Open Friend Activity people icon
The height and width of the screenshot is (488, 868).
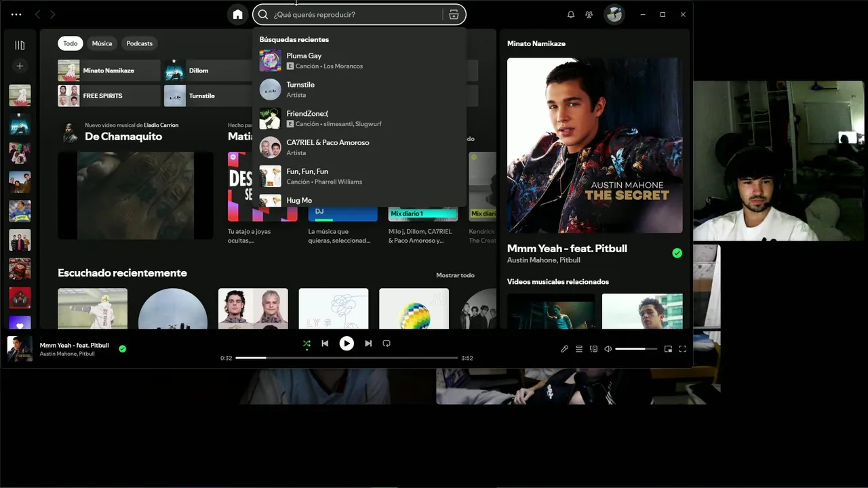(589, 14)
